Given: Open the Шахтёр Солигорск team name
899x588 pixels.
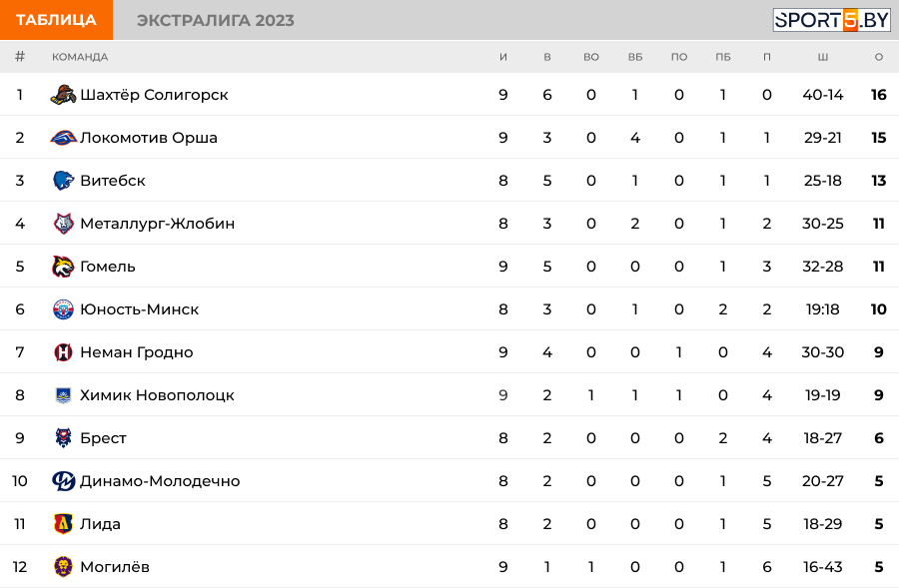Looking at the screenshot, I should [154, 95].
